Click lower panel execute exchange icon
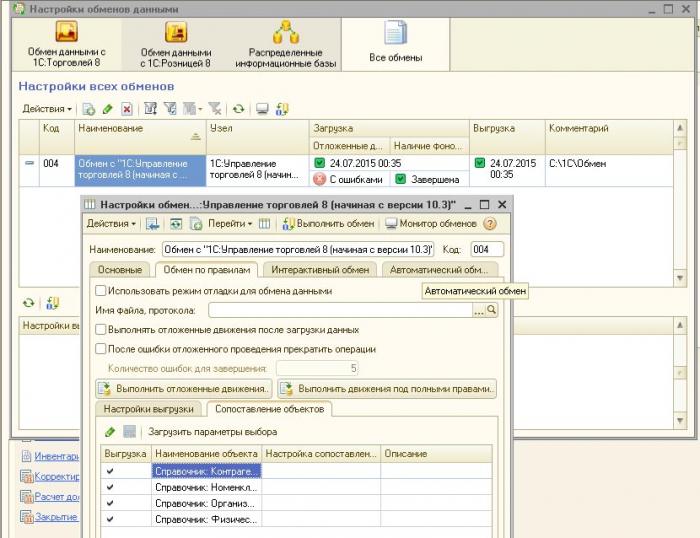This screenshot has width=700, height=538. [x=52, y=303]
